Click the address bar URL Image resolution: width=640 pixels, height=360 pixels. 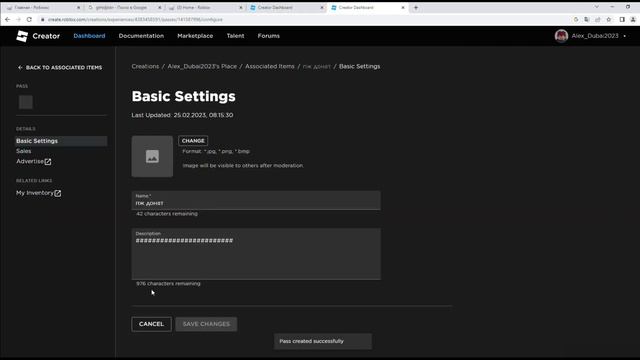click(135, 19)
